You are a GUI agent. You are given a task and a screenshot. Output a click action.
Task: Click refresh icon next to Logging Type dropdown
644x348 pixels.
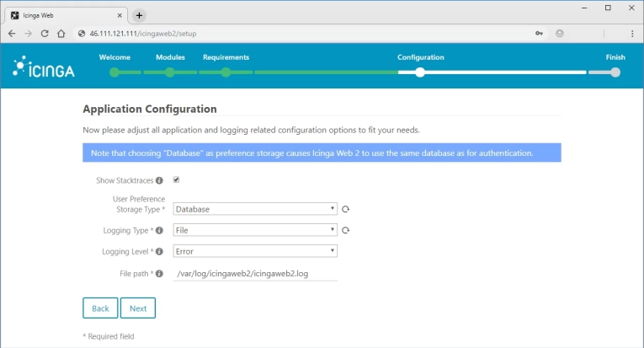click(345, 230)
